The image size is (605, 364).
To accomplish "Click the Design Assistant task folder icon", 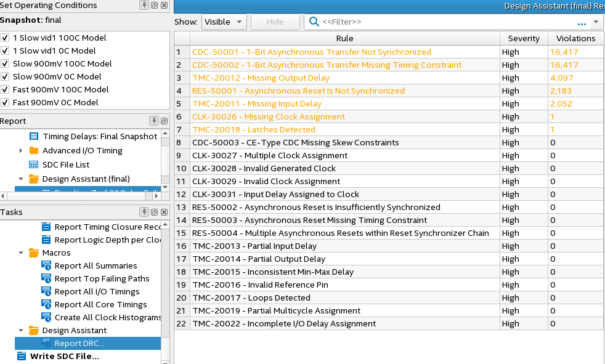I will [34, 331].
